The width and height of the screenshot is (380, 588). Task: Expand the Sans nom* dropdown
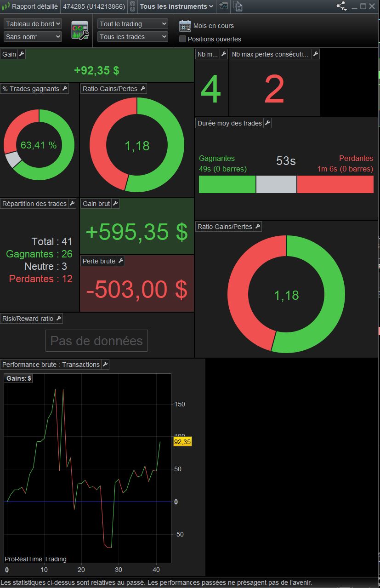click(33, 37)
